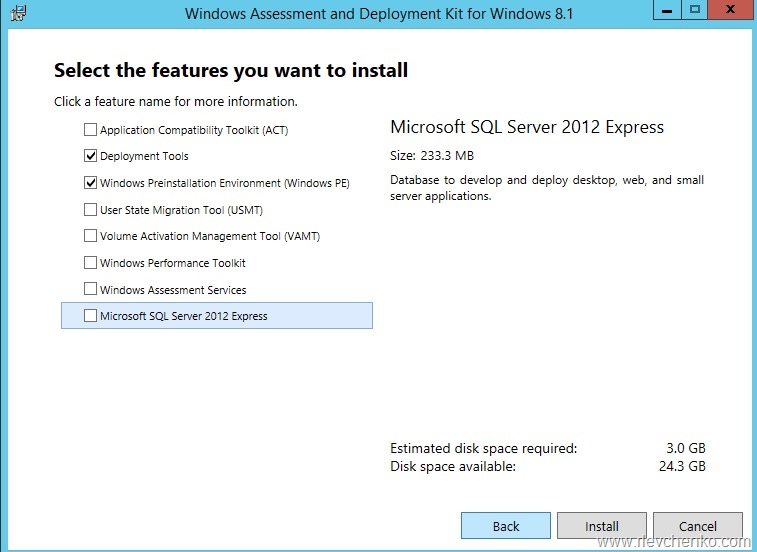Uncheck the Deployment Tools checkbox

91,156
